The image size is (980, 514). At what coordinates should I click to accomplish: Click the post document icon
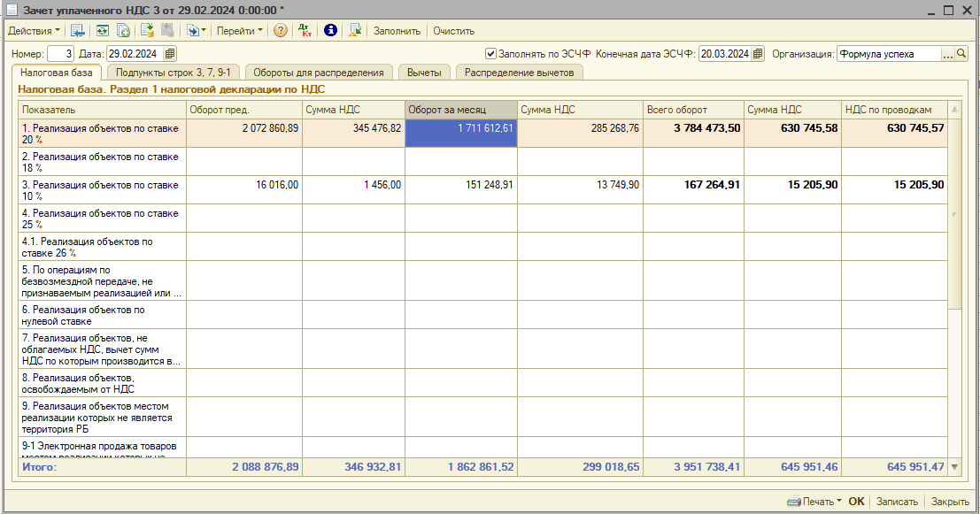coord(147,30)
